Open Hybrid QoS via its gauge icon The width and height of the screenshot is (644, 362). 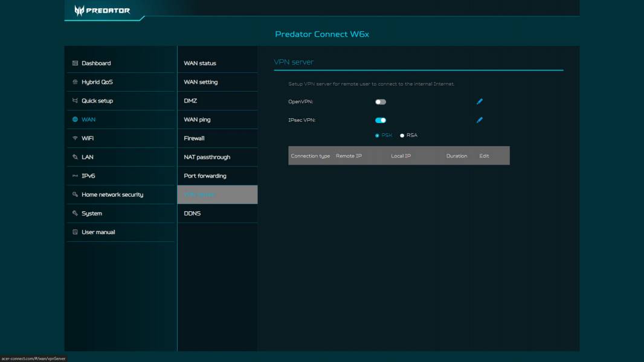(x=75, y=81)
